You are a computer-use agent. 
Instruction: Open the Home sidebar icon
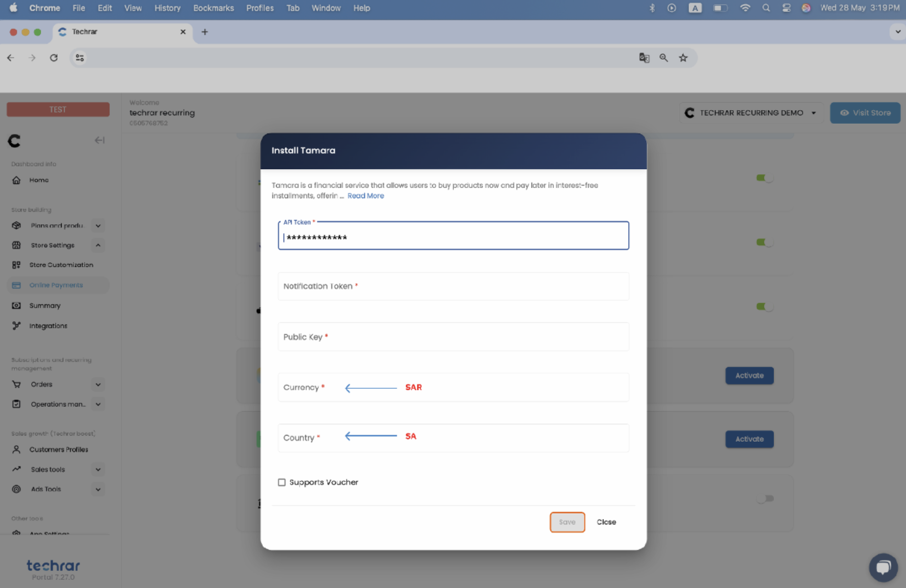[x=16, y=180]
